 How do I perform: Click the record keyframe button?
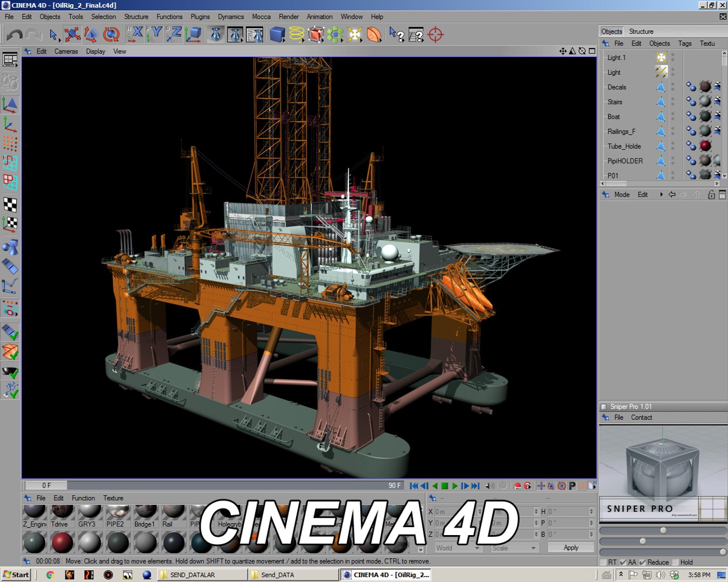(518, 486)
